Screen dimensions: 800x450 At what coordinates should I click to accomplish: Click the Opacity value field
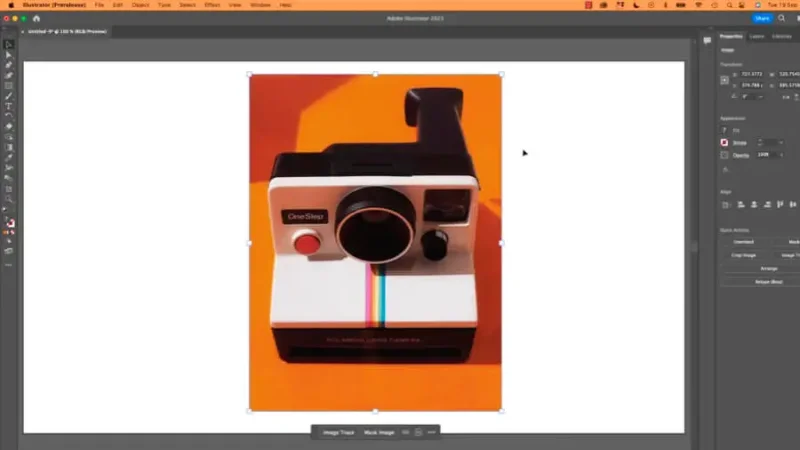pyautogui.click(x=766, y=155)
